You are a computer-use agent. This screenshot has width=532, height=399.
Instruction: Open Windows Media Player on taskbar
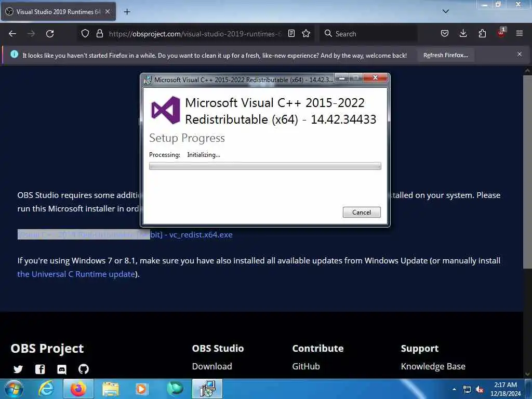(141, 389)
